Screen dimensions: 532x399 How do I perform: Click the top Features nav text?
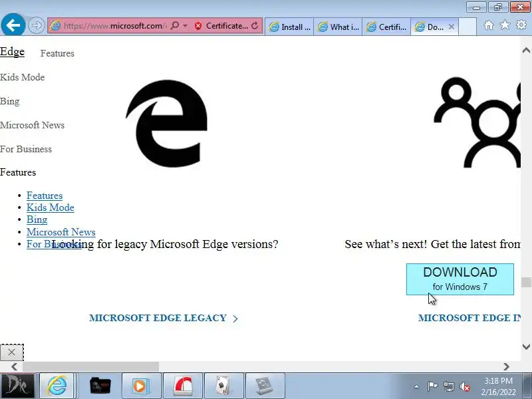point(57,53)
